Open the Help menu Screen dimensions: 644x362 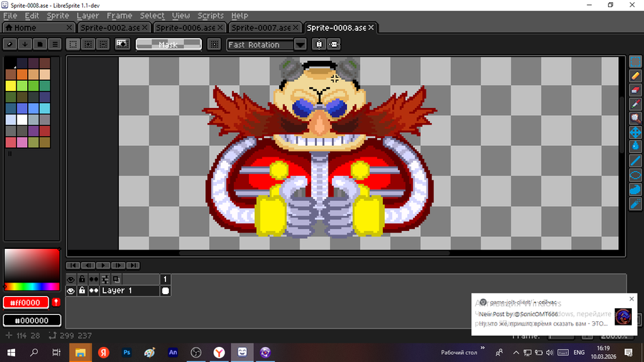click(240, 16)
